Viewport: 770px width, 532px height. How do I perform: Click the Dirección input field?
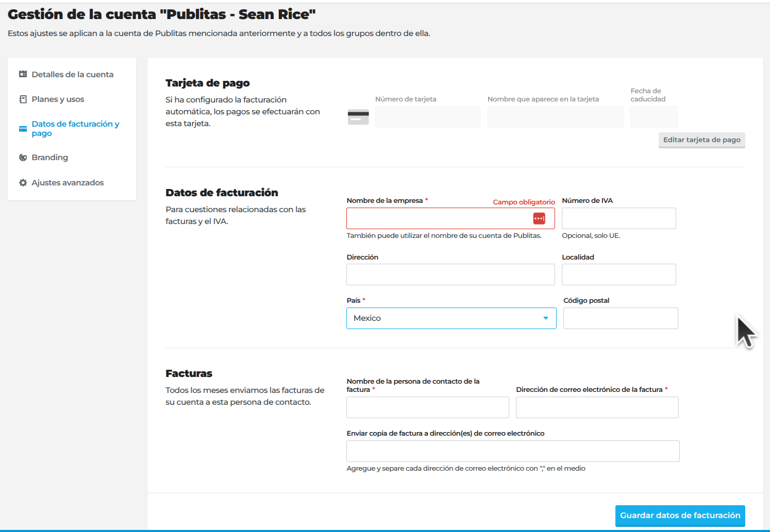pos(450,274)
